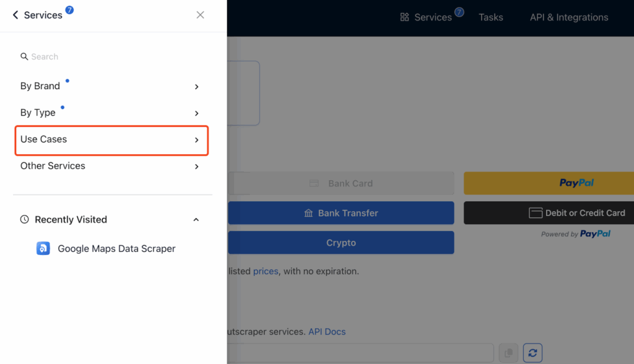Close the Services side panel
This screenshot has width=634, height=364.
[x=200, y=15]
